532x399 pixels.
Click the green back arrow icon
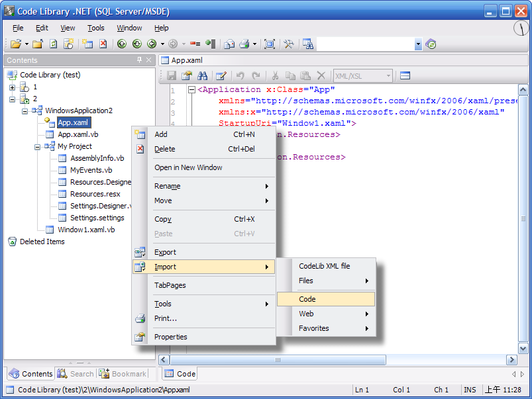click(x=152, y=44)
